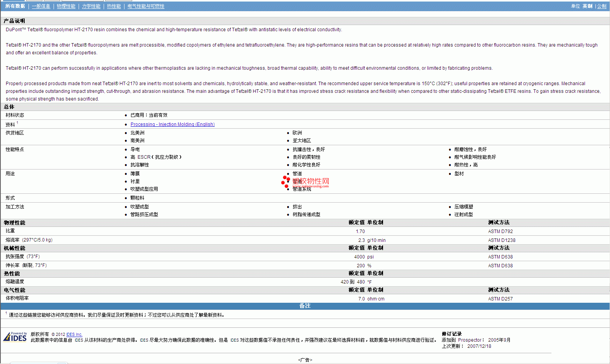Switch to the 物理性能 tab
Viewport: 610px width, 364px height.
pos(66,6)
